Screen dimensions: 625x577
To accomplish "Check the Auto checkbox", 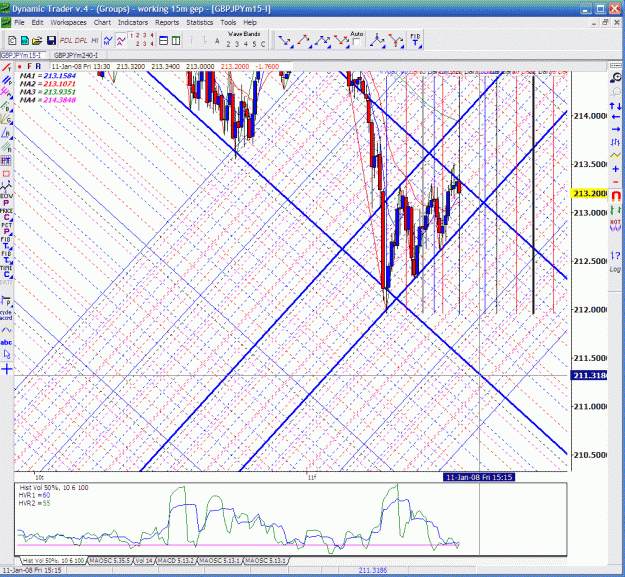I will coord(357,42).
